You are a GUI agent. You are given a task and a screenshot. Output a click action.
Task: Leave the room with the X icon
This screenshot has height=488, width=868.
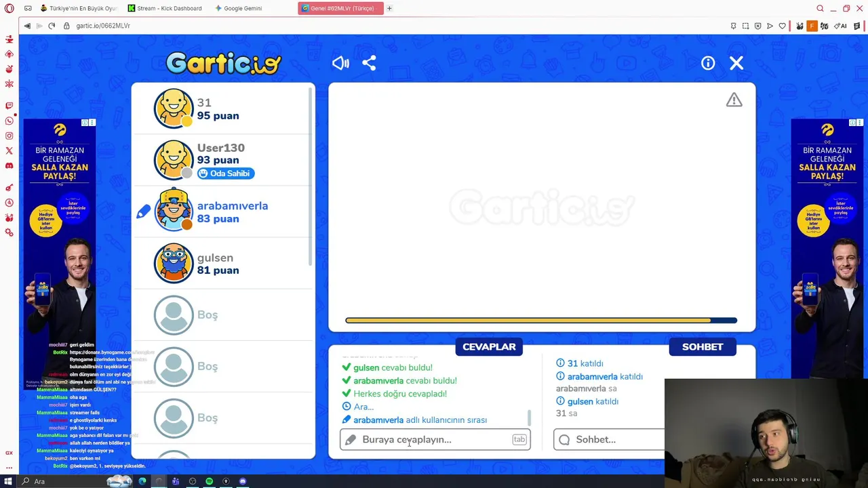[x=736, y=63]
